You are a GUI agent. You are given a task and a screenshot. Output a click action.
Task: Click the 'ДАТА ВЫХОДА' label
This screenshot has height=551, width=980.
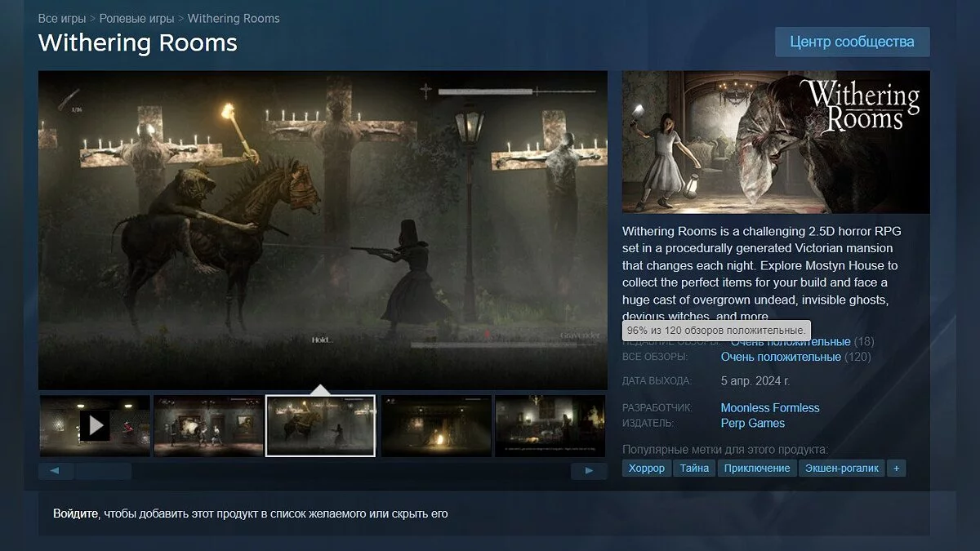click(x=657, y=381)
